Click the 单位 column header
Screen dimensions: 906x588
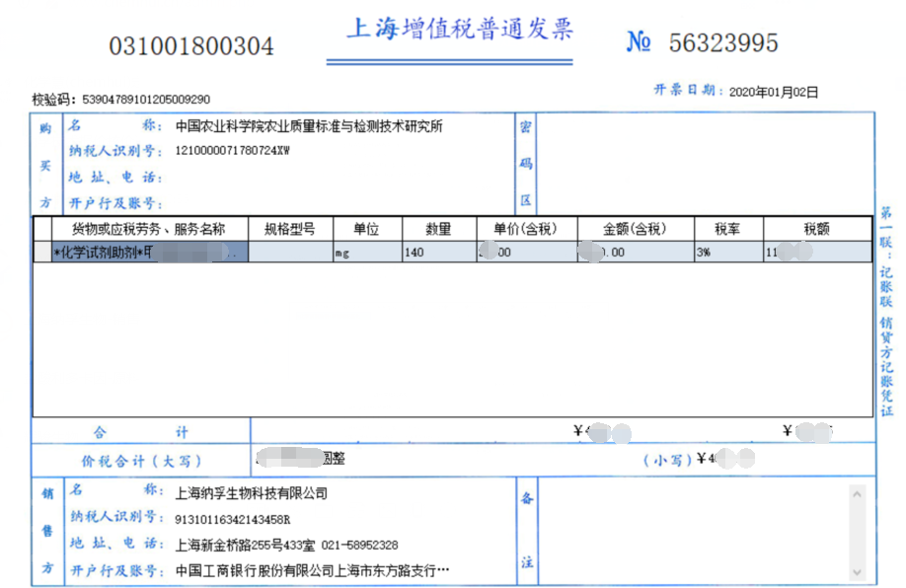click(x=366, y=229)
